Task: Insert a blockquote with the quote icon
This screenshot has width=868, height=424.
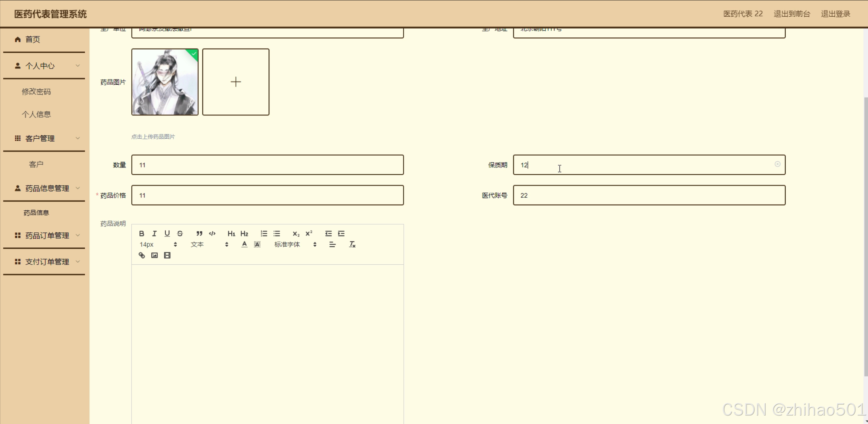Action: point(199,233)
